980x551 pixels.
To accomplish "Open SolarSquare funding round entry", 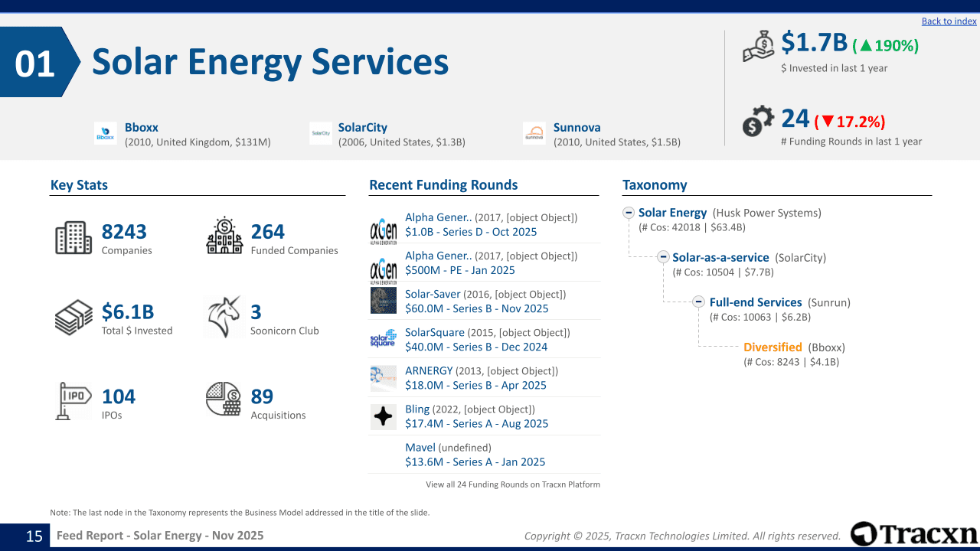I will [434, 333].
